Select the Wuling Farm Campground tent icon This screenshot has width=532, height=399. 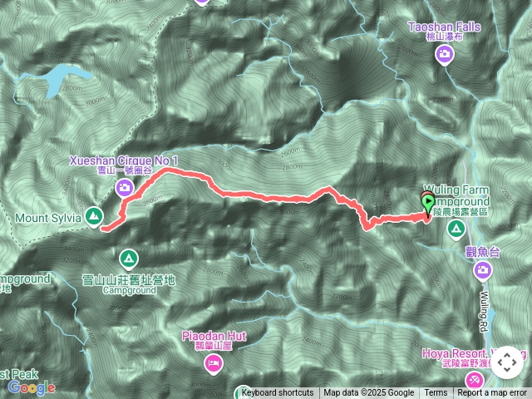point(456,229)
